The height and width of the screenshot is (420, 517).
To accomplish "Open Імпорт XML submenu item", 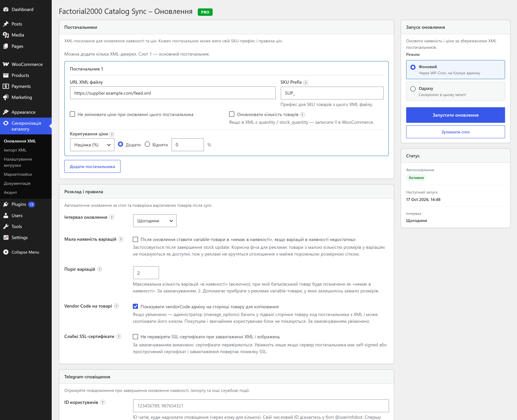I will pos(15,150).
